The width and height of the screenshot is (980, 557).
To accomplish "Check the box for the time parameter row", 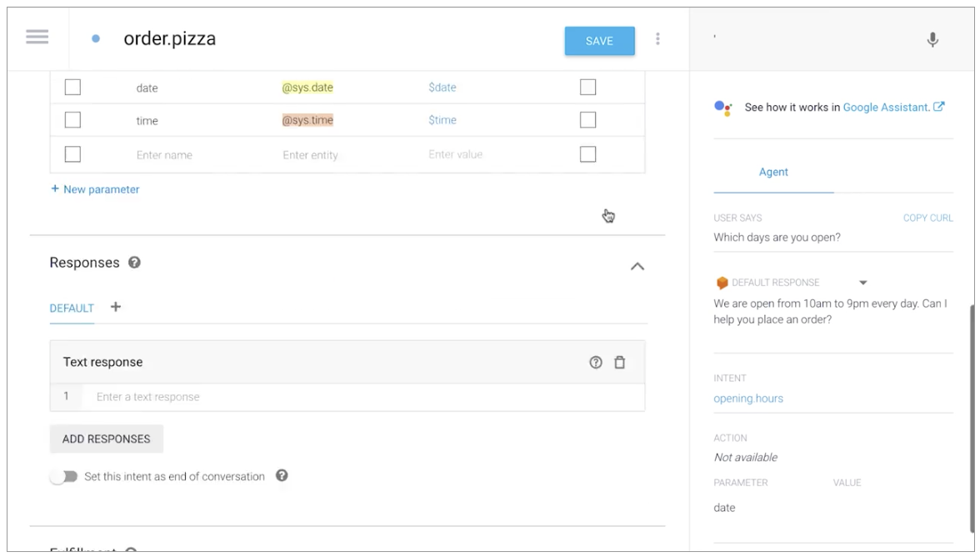I will (73, 120).
